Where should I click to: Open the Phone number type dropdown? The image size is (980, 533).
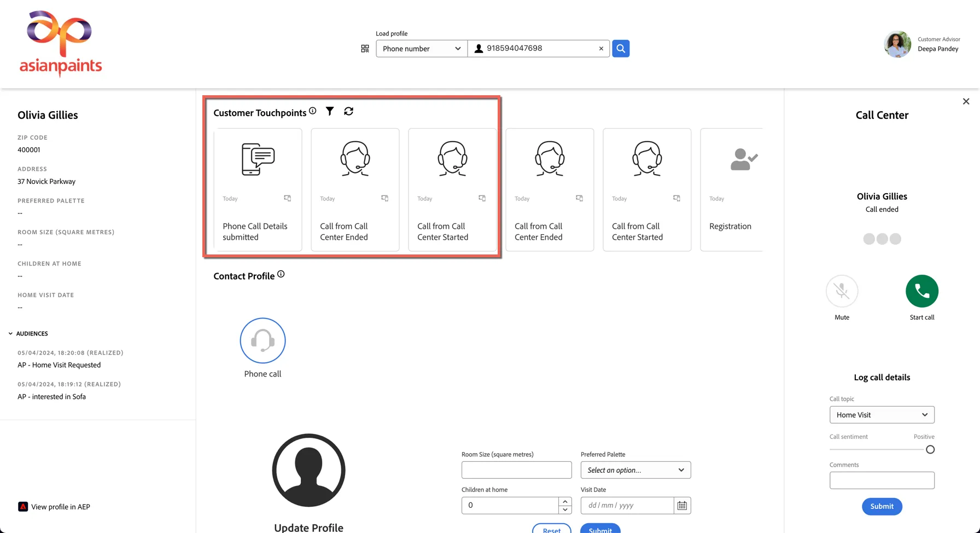[x=422, y=49]
